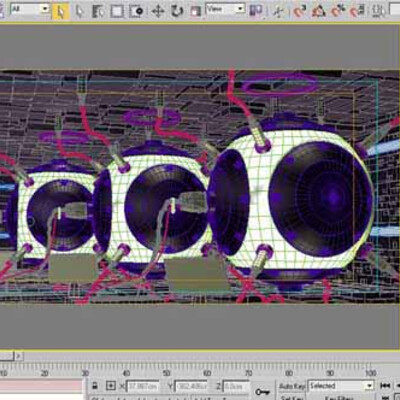The image size is (400, 400).
Task: Toggle the Selection Lock padlock icon
Action: pos(95,386)
